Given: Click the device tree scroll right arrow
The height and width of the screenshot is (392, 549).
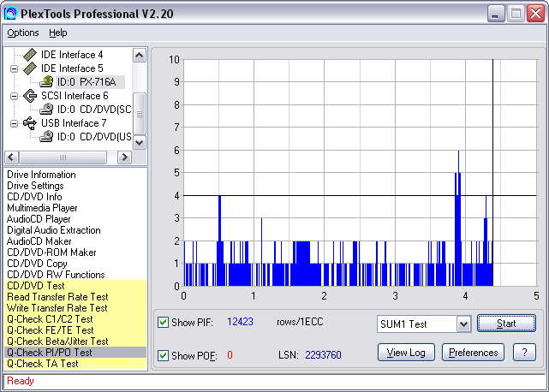Looking at the screenshot, I should pyautogui.click(x=124, y=157).
